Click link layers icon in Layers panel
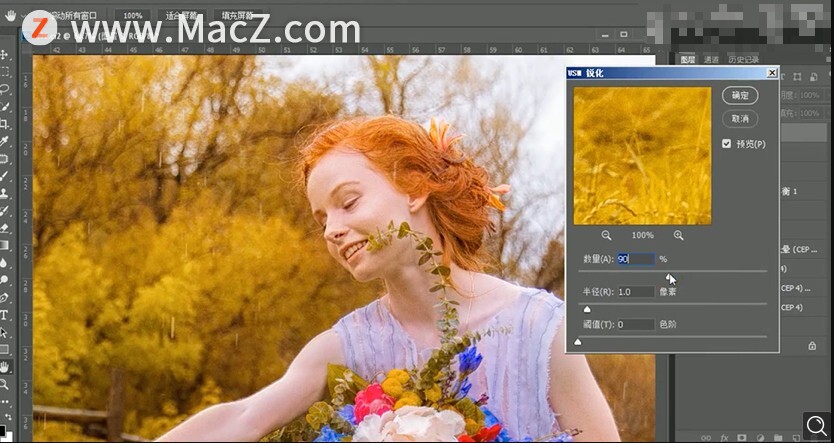 (x=706, y=438)
